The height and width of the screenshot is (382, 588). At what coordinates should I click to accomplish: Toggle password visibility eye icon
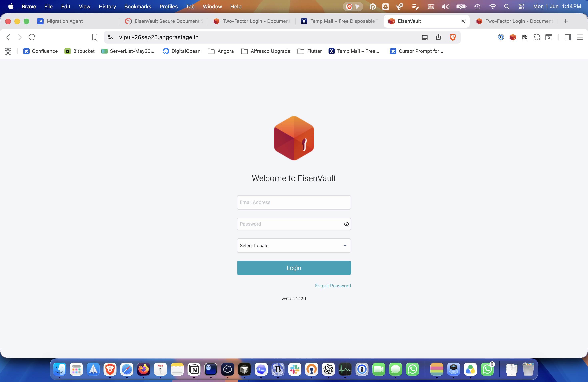[346, 224]
